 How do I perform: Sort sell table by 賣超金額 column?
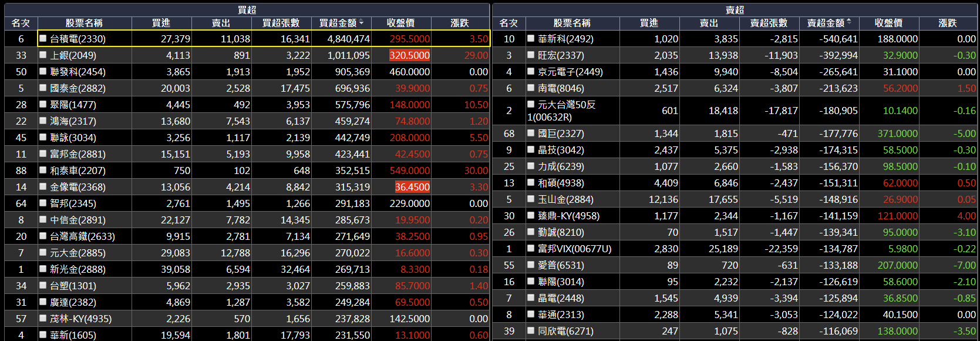[829, 23]
